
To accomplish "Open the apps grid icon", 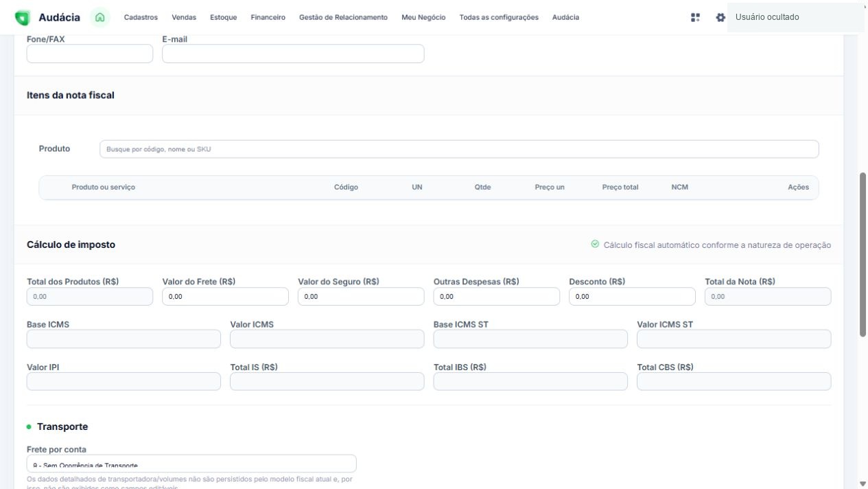I will (696, 17).
